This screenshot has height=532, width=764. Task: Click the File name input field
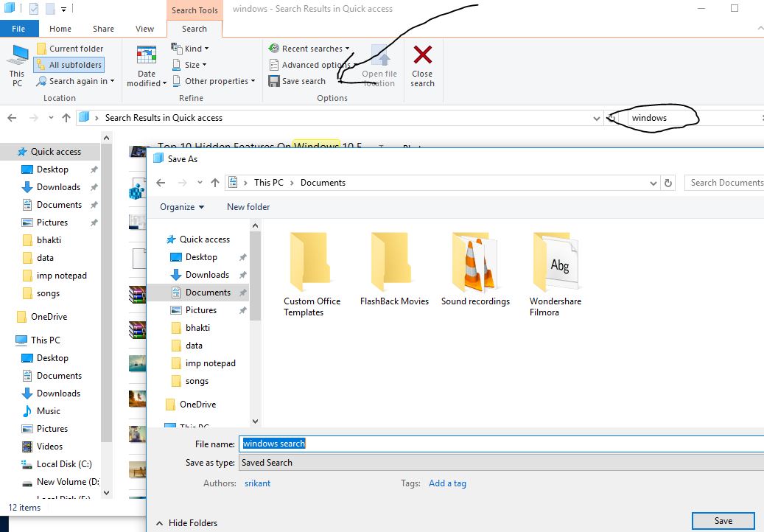tap(501, 444)
